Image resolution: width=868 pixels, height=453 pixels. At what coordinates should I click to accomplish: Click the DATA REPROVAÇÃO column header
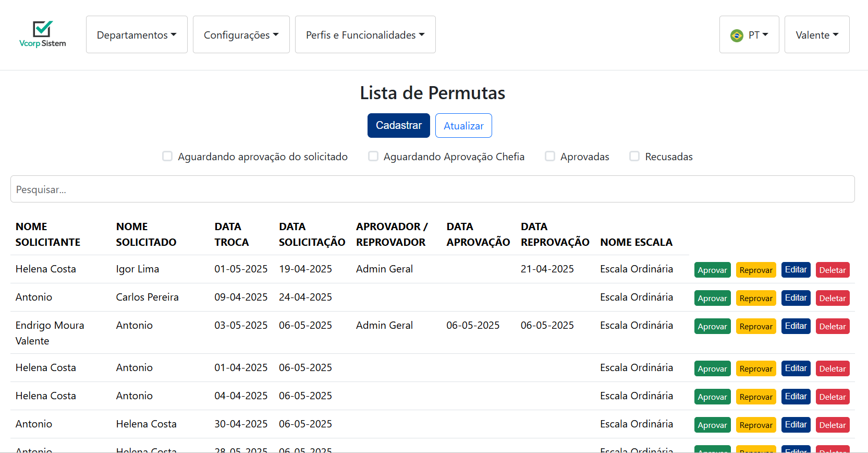555,234
